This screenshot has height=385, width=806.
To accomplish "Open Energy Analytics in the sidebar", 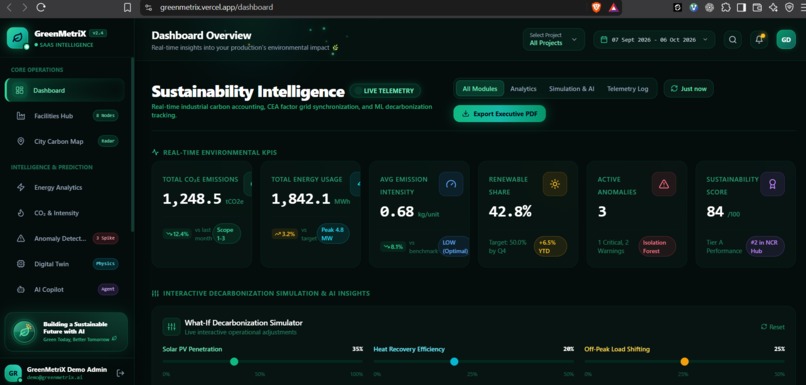I will coord(64,188).
